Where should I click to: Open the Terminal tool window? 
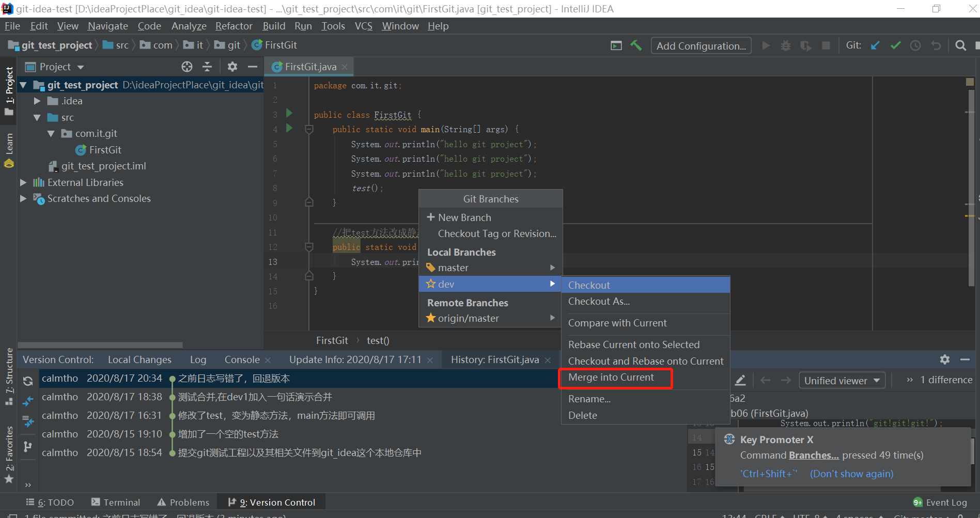tap(116, 502)
